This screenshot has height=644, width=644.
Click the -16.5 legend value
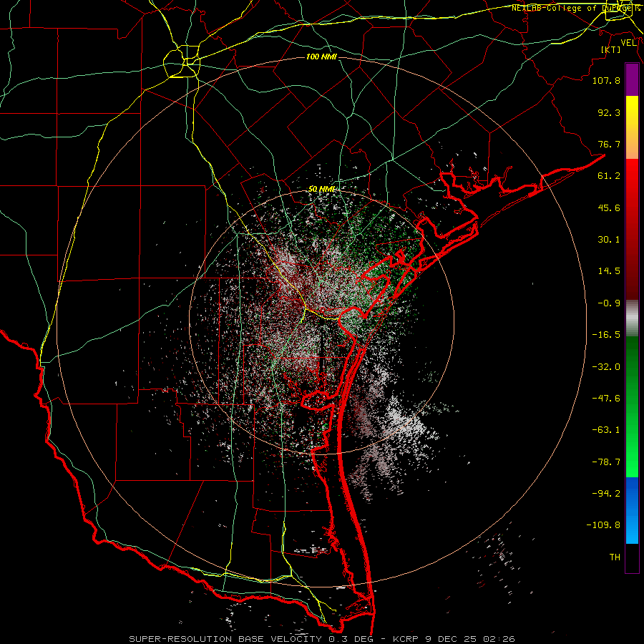click(x=606, y=335)
